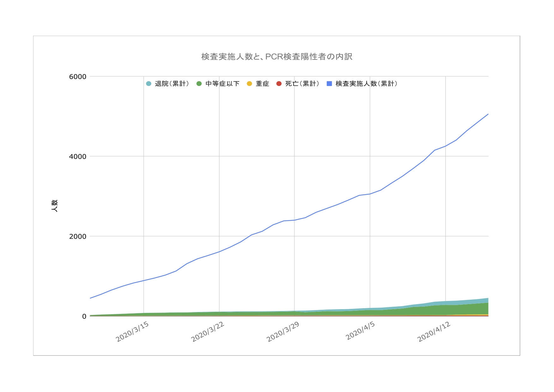Select the 検査実施人数(累計) legend text
The image size is (554, 392).
(366, 84)
